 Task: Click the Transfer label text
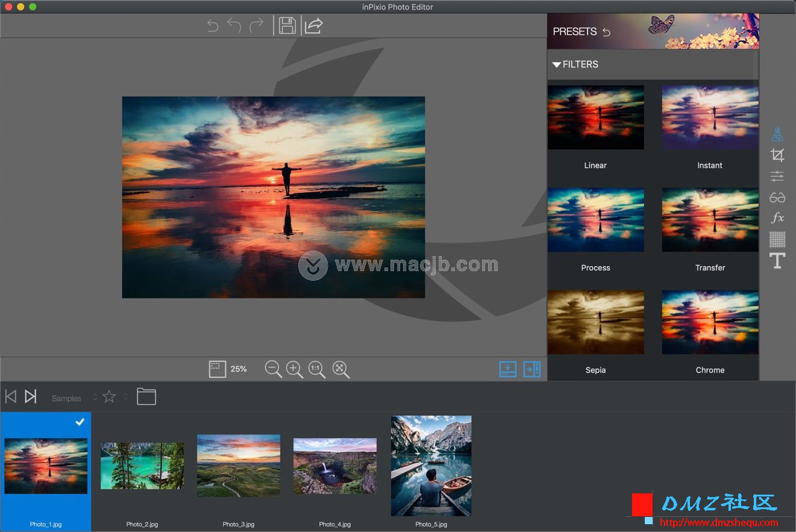(x=710, y=268)
